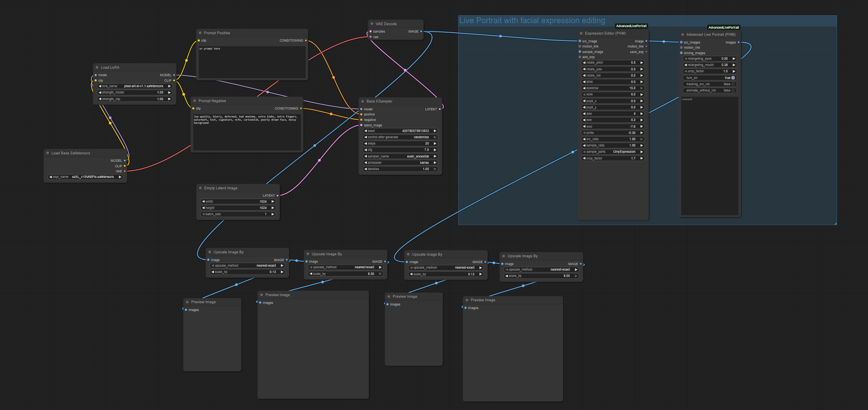Click the Empty Latent Image LATENT output port
Image resolution: width=868 pixels, height=410 pixels.
tap(277, 196)
